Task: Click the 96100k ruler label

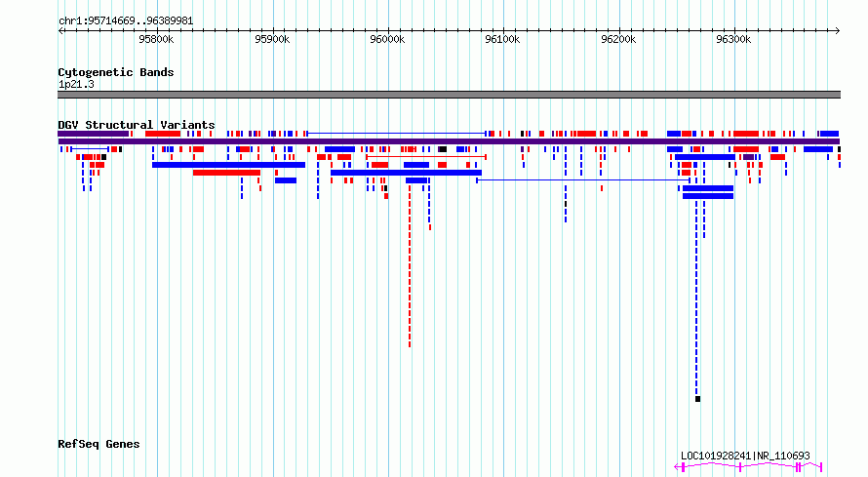Action: coord(502,39)
